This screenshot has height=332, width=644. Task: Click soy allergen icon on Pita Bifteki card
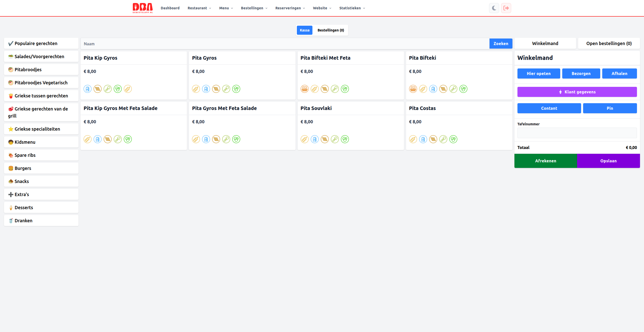(463, 89)
